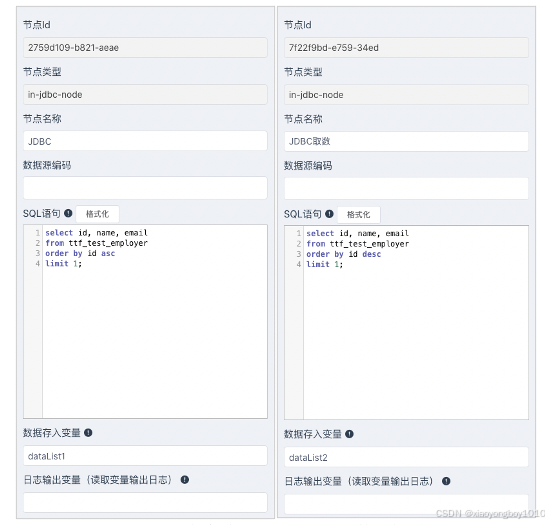Click right log output variable input
Viewport: 549px width, 525px height.
pos(406,504)
